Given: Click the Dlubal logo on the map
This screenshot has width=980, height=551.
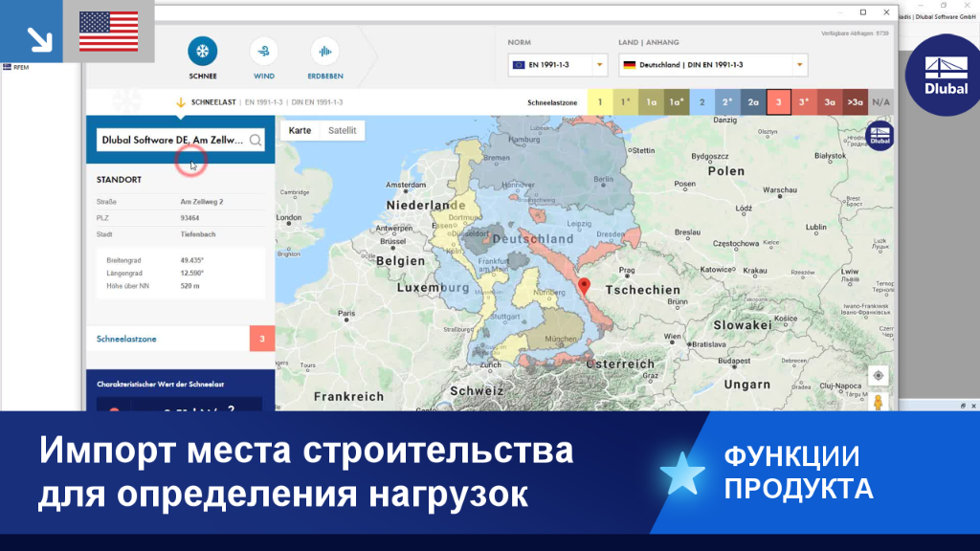Looking at the screenshot, I should pos(880,136).
